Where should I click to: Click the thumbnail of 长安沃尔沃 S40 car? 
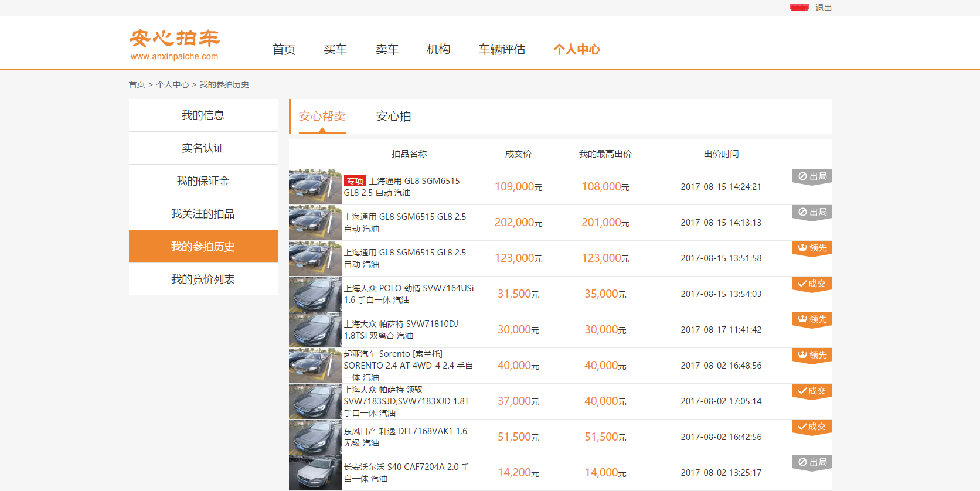click(x=315, y=473)
